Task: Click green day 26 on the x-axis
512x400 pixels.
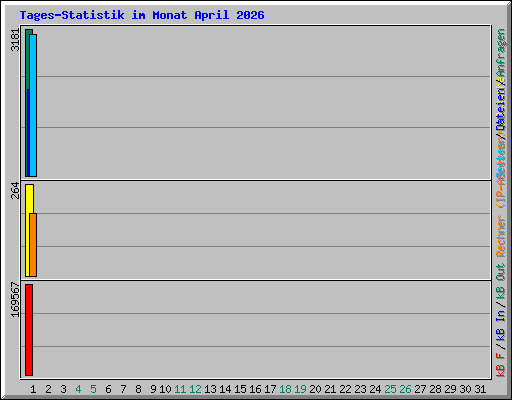Action: pyautogui.click(x=405, y=389)
